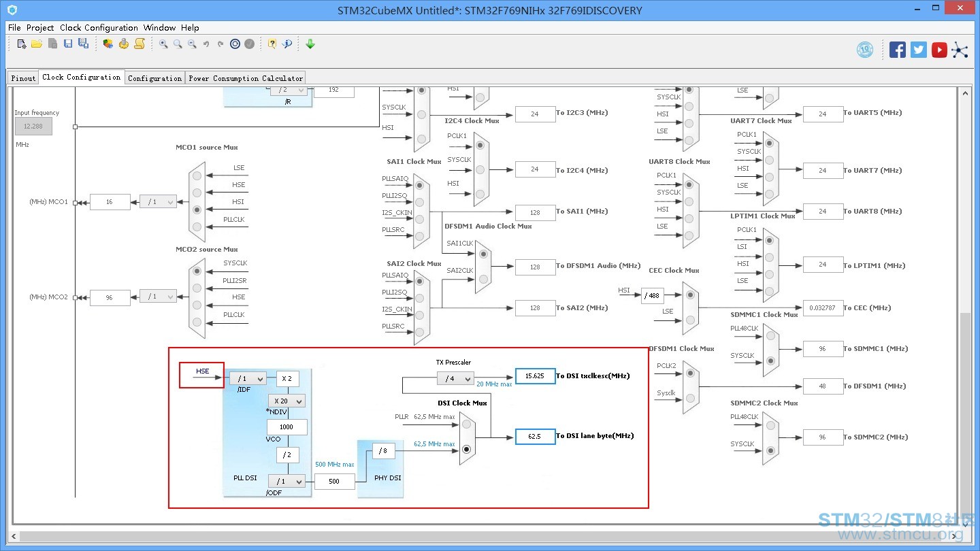Open the *NDIV X 20 multiplier dropdown
Screen dimensions: 980x551
tap(287, 401)
